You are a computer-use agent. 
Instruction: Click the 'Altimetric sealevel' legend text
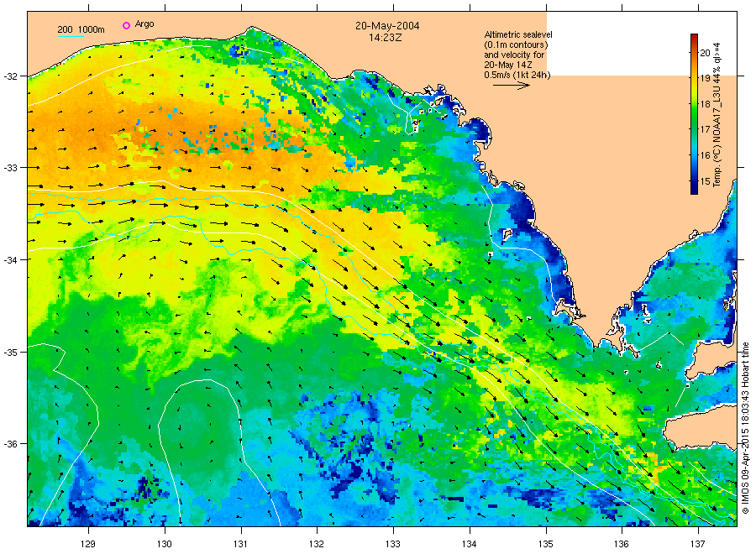tap(517, 34)
